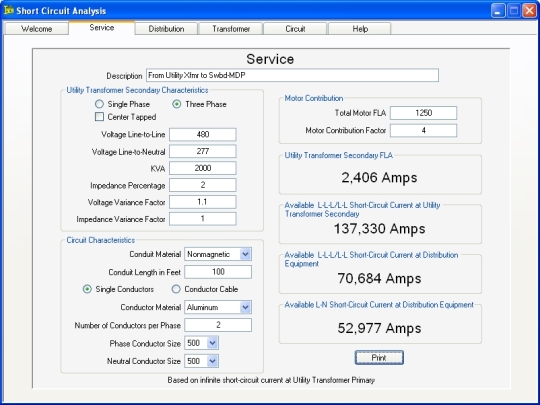Click the Short Circuit Analysis app icon
The width and height of the screenshot is (540, 405).
pyautogui.click(x=9, y=10)
